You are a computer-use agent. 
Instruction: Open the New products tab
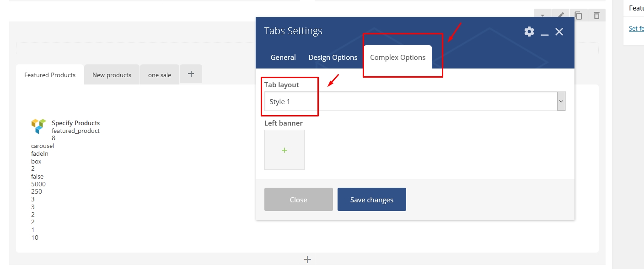(112, 75)
